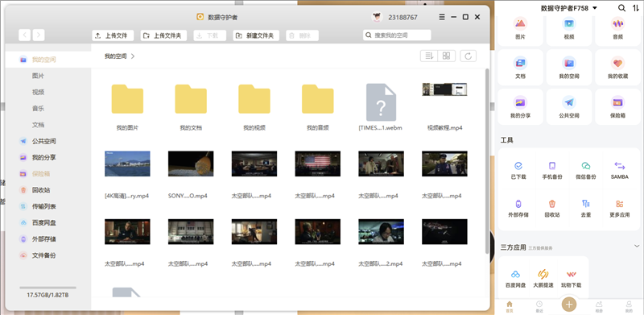Click the storage usage bar 17.57GB/1.82TB

pos(47,288)
